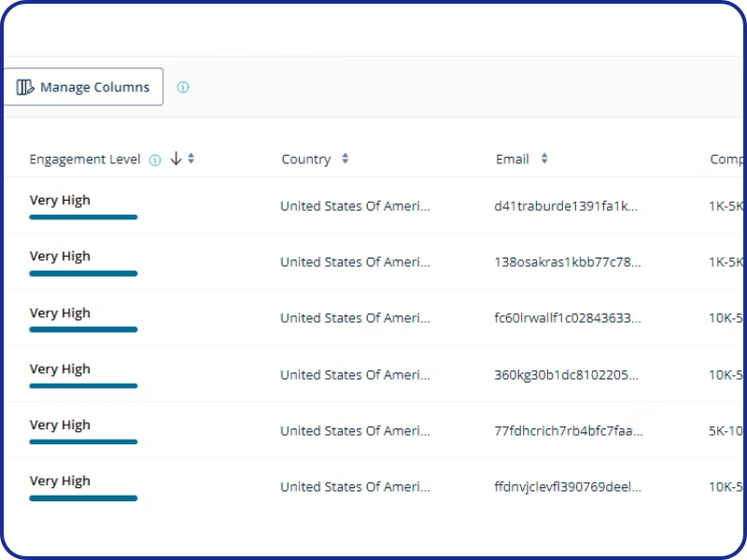Click the Engagement Level down-arrow sort indicator
The height and width of the screenshot is (560, 747).
pos(176,159)
